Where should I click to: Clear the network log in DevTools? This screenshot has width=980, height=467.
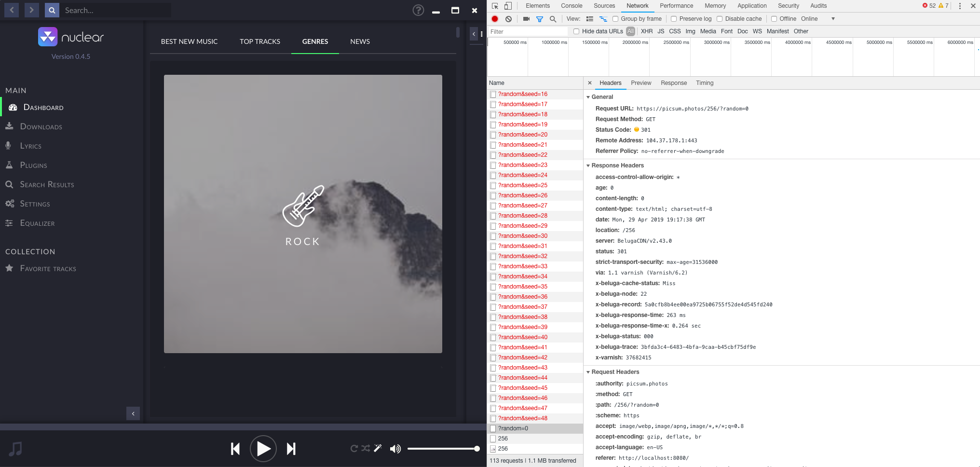click(508, 18)
